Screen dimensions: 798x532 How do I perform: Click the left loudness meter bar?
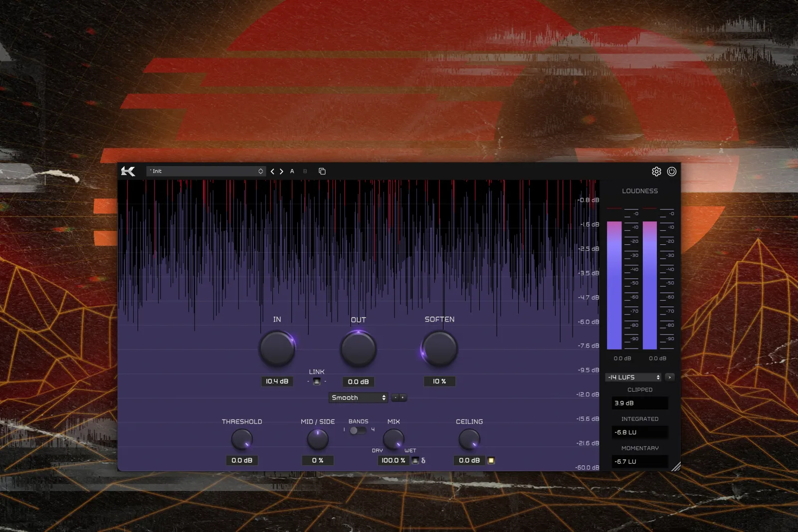coord(614,285)
